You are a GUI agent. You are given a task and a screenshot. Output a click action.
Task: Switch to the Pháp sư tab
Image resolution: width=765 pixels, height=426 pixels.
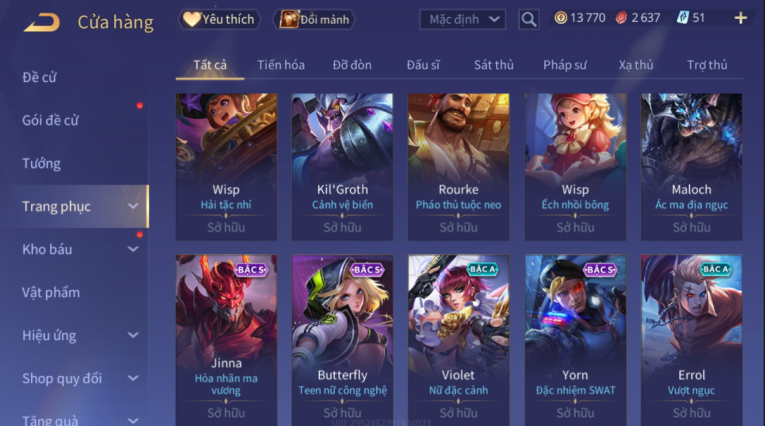(x=564, y=65)
